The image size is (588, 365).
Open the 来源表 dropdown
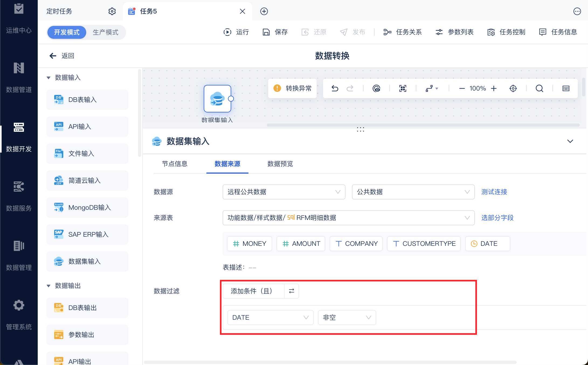point(348,218)
